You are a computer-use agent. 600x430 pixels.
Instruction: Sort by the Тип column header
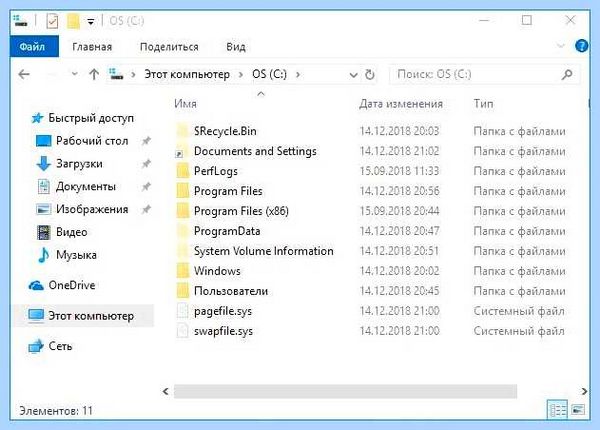click(x=483, y=104)
